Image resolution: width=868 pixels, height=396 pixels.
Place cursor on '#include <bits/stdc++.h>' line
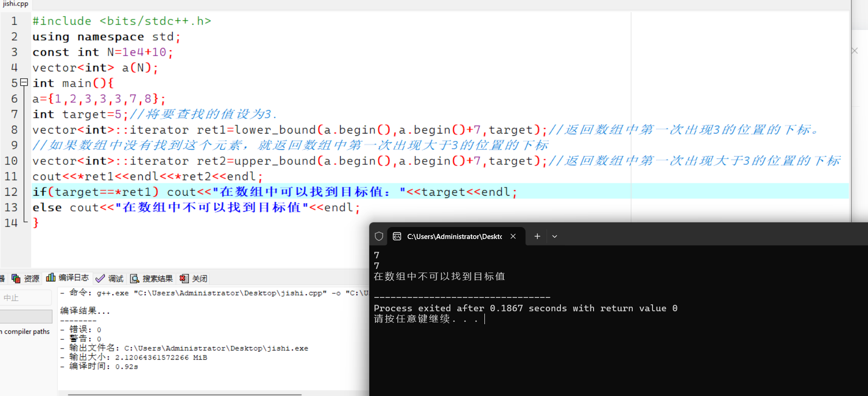122,21
